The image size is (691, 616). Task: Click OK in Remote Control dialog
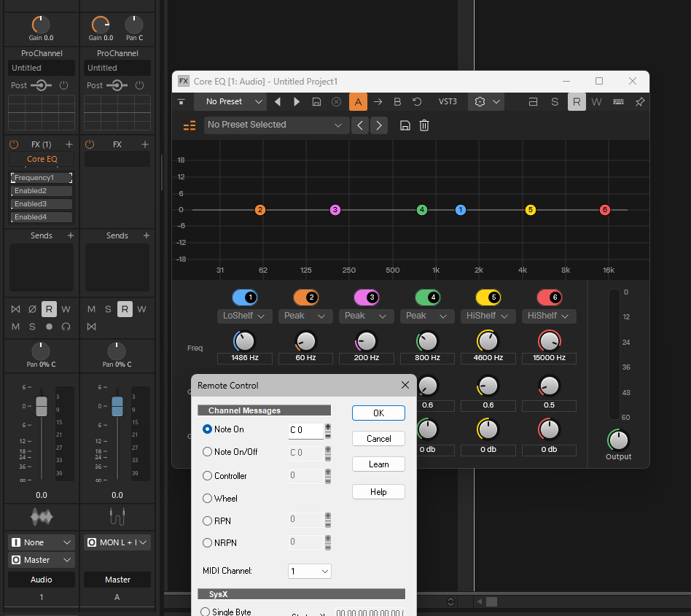[378, 413]
